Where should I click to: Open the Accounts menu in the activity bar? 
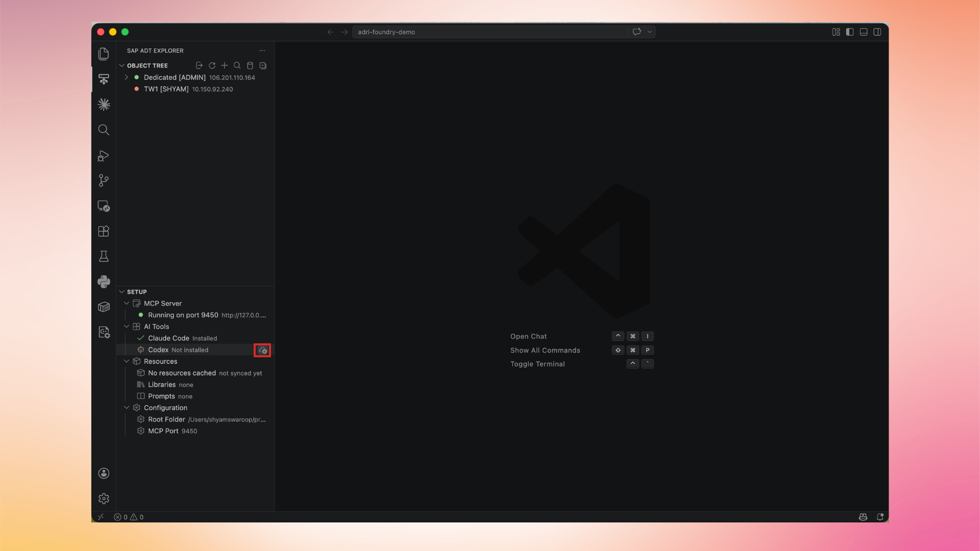pos(104,473)
